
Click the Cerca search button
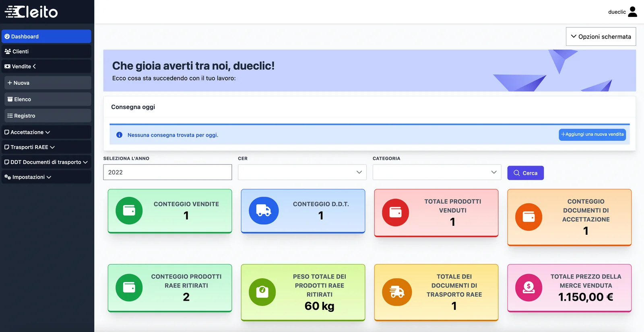525,173
